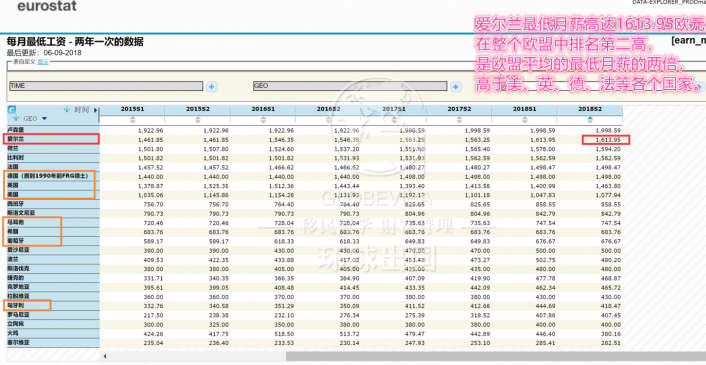Add dimension with plus icon beside GEO field
Image resolution: width=706 pixels, height=365 pixels.
(456, 87)
